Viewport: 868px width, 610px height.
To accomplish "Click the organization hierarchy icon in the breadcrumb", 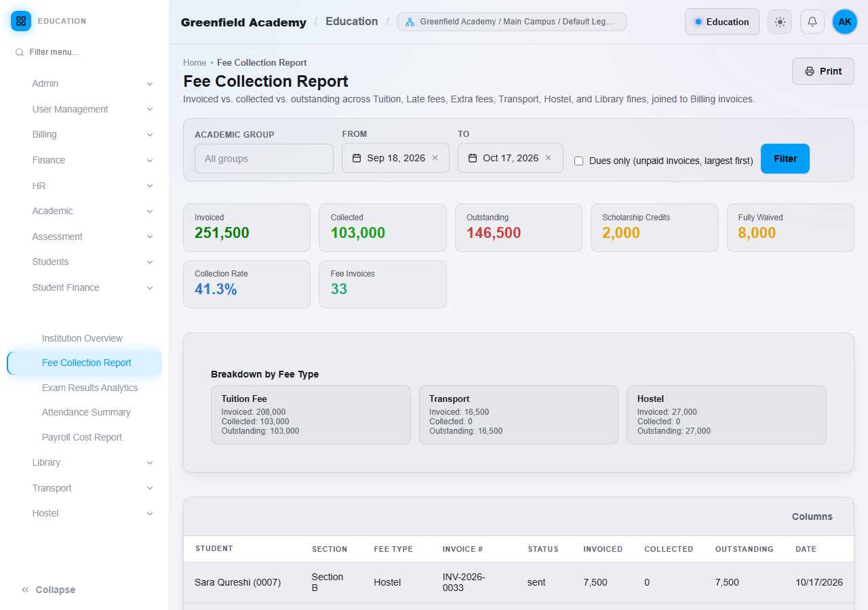I will 410,22.
